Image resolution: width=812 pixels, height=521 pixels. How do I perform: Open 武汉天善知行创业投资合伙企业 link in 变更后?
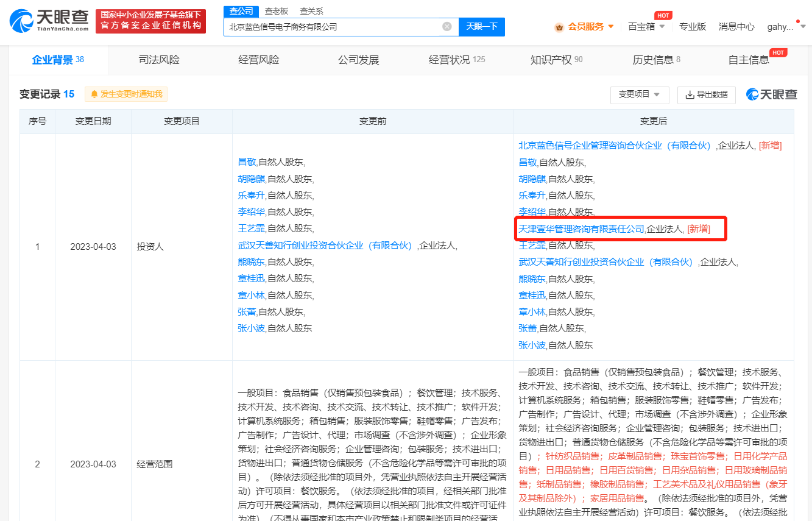coord(605,261)
